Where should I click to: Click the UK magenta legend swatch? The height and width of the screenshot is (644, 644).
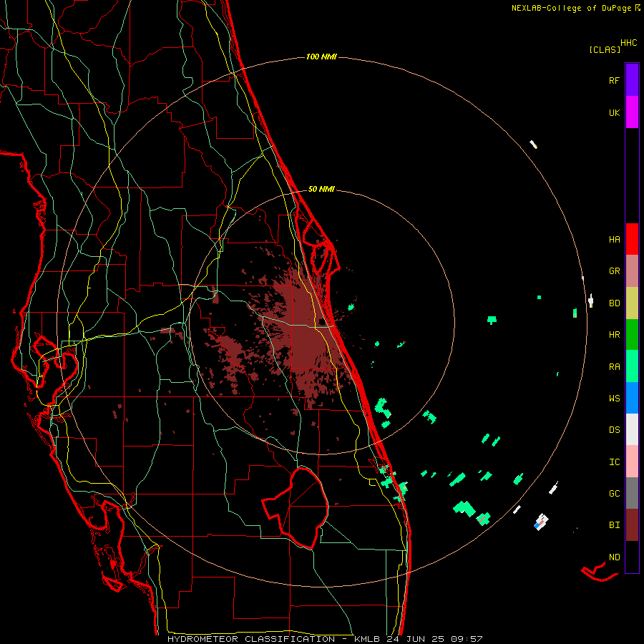coord(632,112)
